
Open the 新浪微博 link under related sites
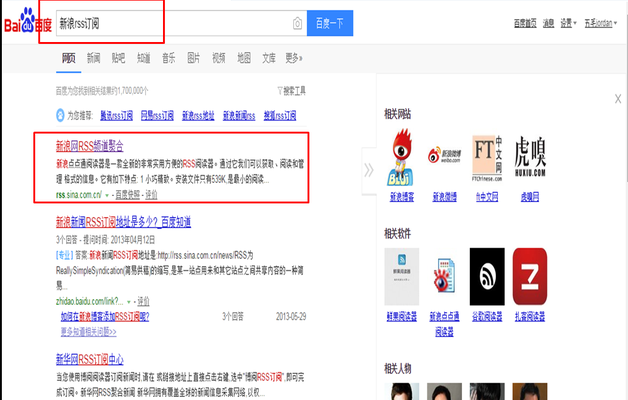point(445,197)
